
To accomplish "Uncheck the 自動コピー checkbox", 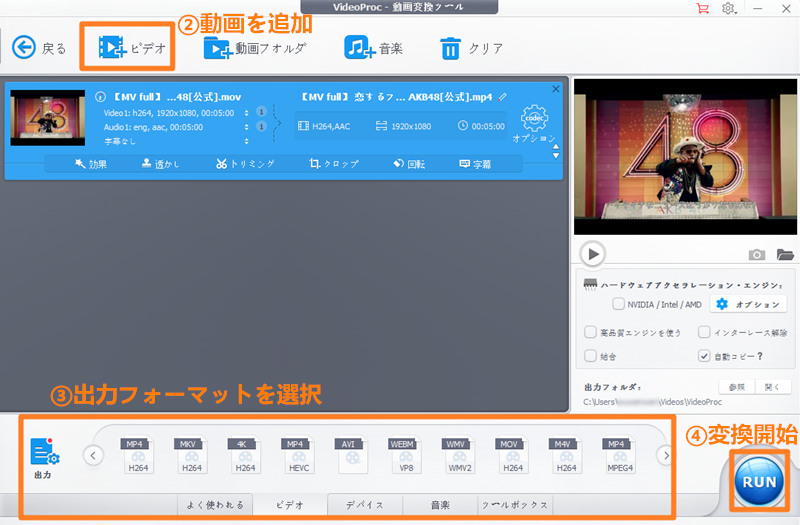I will (x=704, y=356).
